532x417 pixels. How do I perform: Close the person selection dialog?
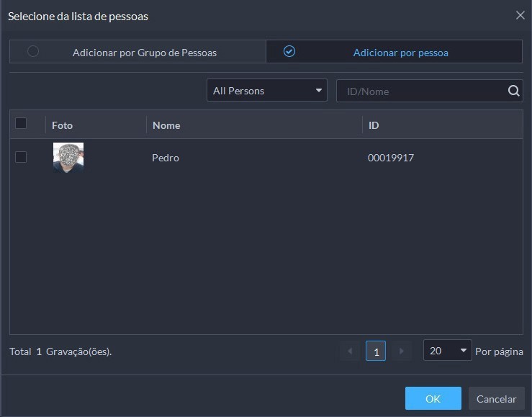pos(520,15)
